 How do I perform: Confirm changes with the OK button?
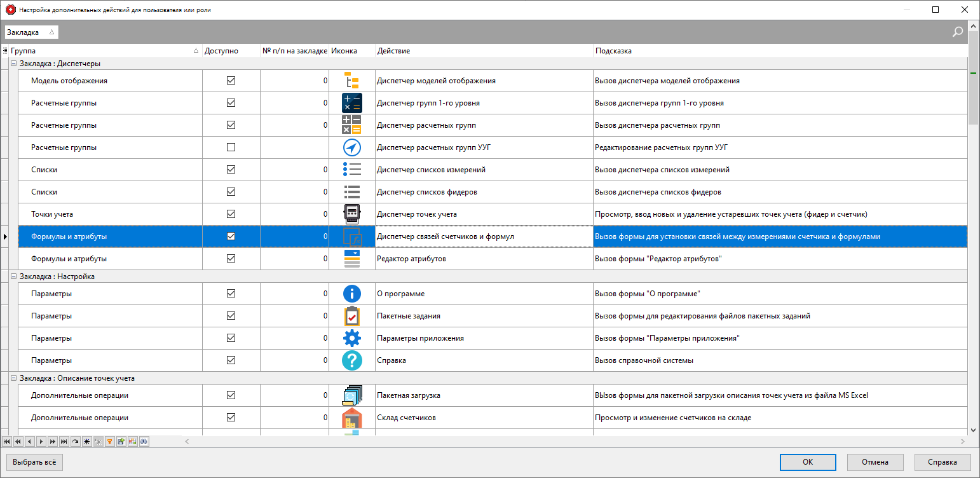(x=807, y=462)
